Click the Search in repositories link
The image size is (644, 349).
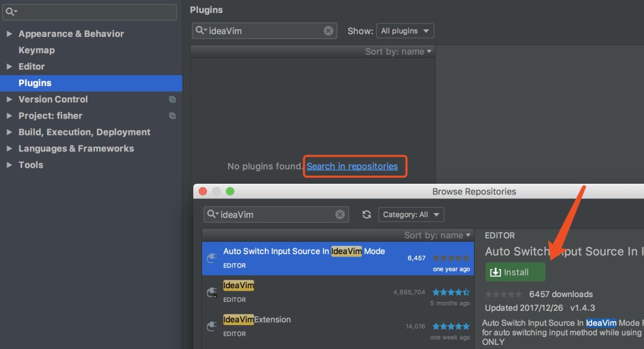(352, 166)
